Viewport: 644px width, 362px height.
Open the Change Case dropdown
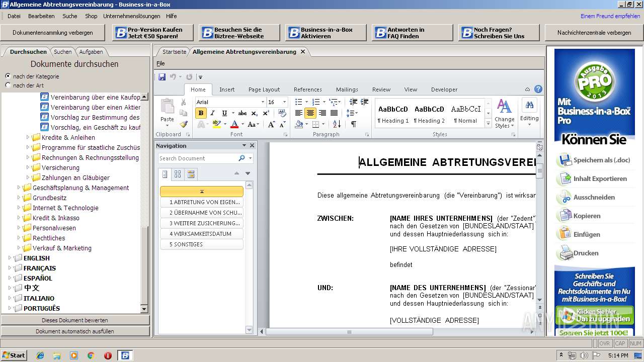pos(253,124)
